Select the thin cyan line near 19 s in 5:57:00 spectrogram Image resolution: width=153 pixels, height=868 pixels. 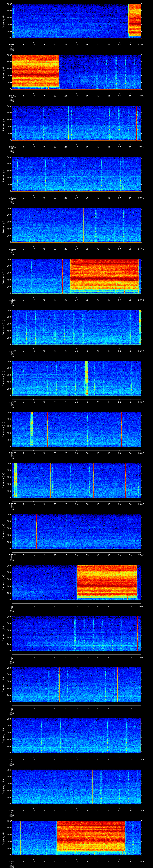pyautogui.click(x=54, y=577)
